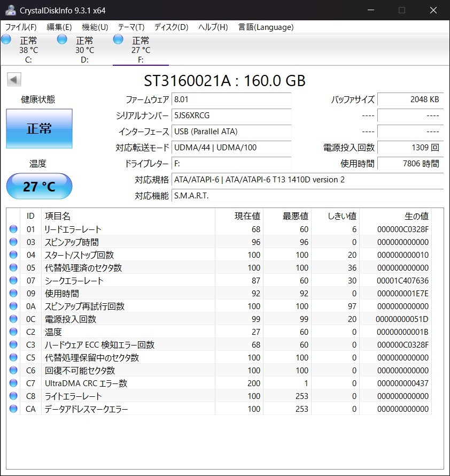Click status orb of row 0A スピンアップ再試行回数
The height and width of the screenshot is (476, 450).
(13, 306)
